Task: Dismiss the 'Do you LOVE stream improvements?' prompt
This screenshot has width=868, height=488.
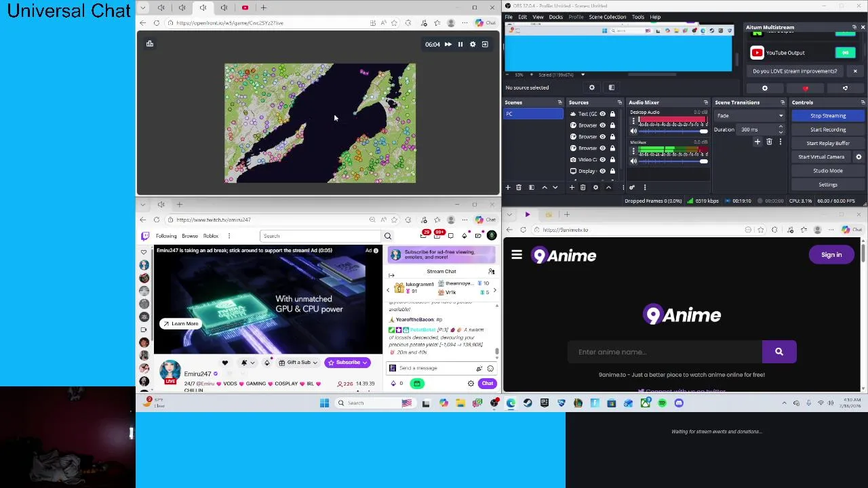Action: [x=854, y=71]
